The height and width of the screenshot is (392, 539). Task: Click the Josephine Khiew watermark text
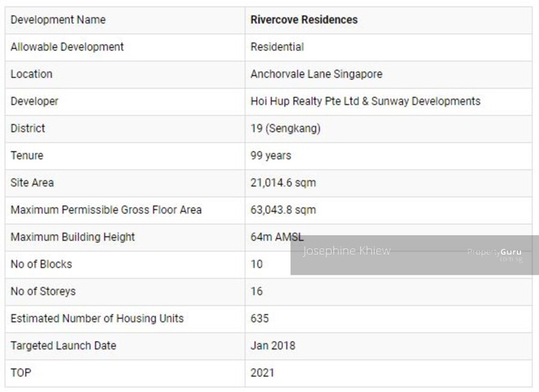[346, 251]
